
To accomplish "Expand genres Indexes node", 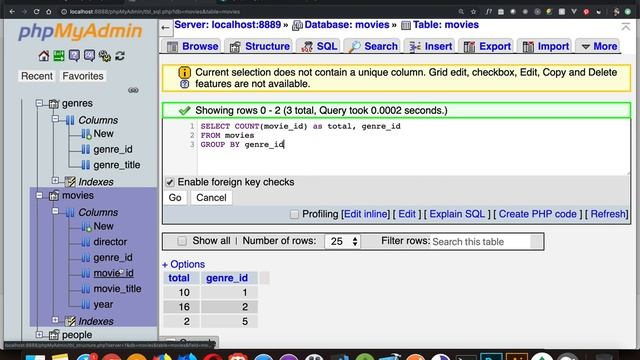I will [x=55, y=180].
